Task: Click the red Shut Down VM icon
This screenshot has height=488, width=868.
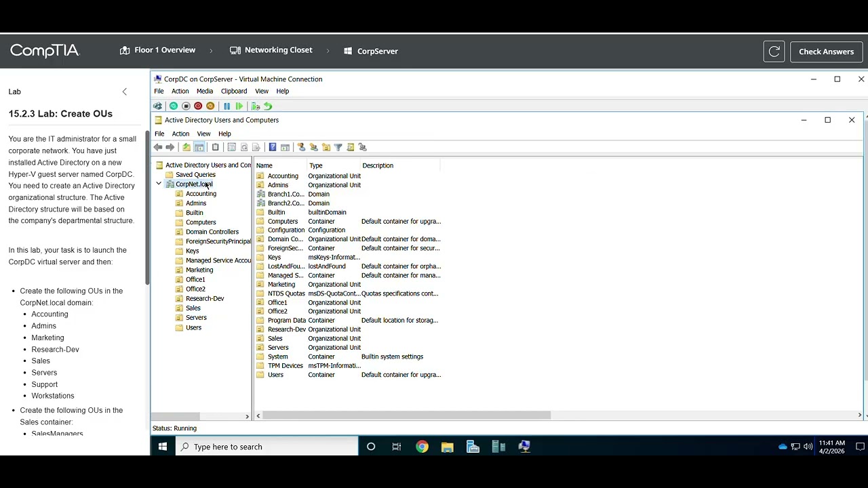Action: [x=198, y=106]
